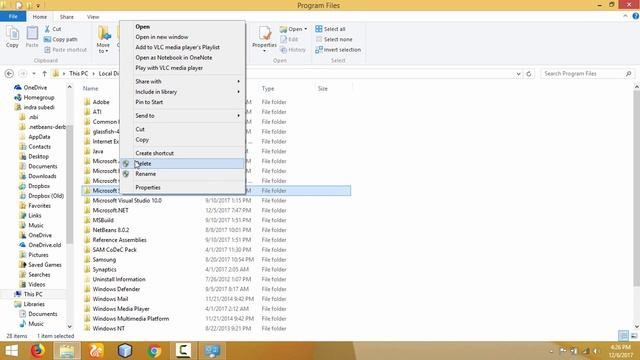Select Delete from the context menu
640x360 pixels.
click(x=182, y=163)
